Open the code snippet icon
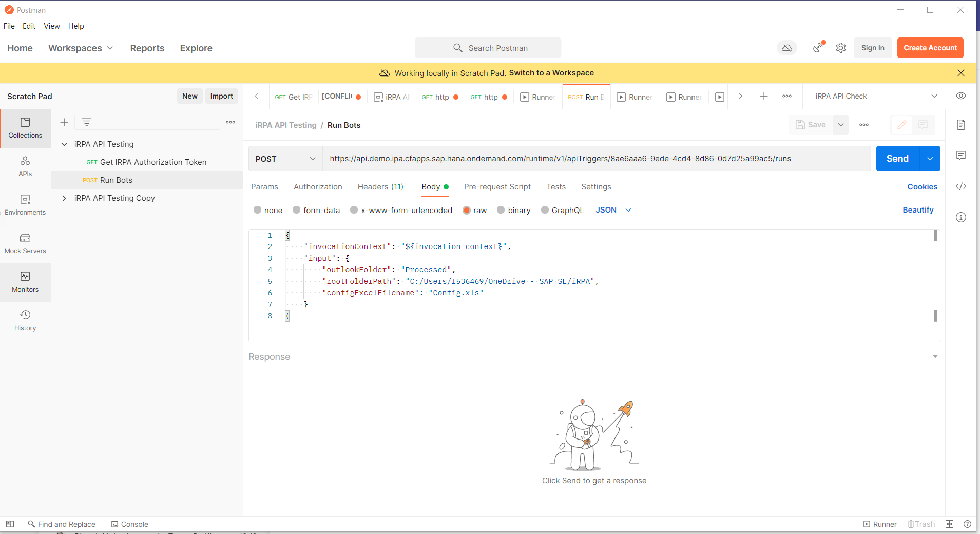The width and height of the screenshot is (980, 534). click(x=961, y=186)
